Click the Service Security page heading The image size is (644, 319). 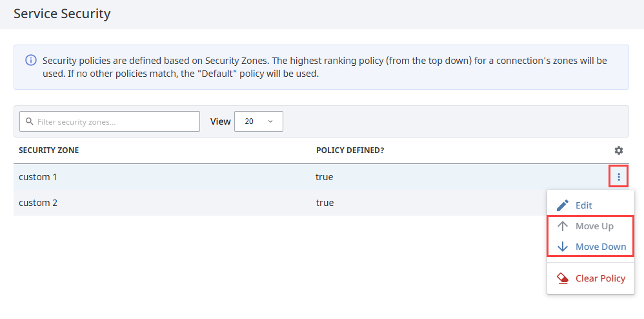62,14
